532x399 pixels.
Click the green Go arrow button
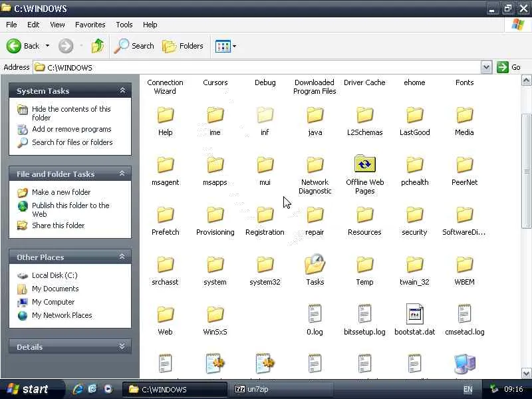(x=503, y=67)
